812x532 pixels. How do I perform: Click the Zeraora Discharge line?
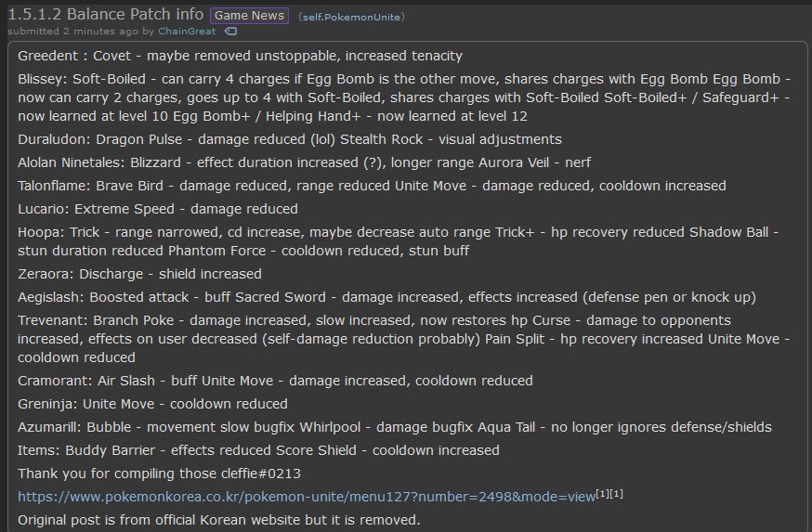click(139, 274)
